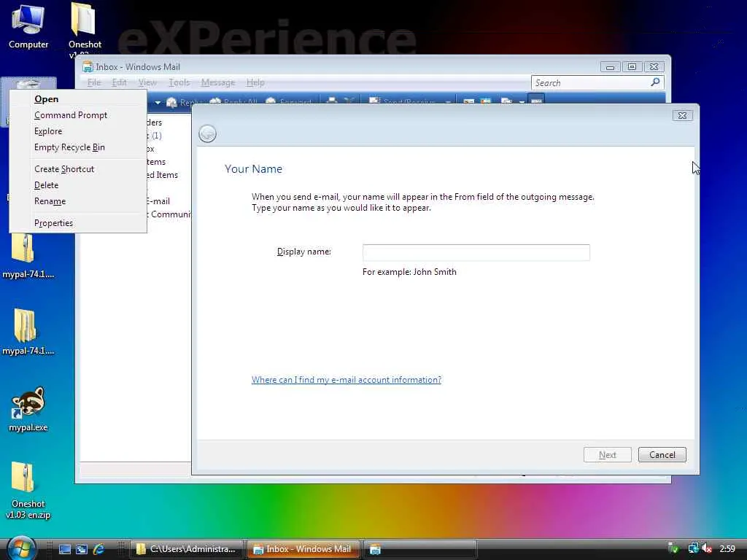Image resolution: width=747 pixels, height=560 pixels.
Task: Expand the dropdown arrow left of Reply
Action: 158,102
